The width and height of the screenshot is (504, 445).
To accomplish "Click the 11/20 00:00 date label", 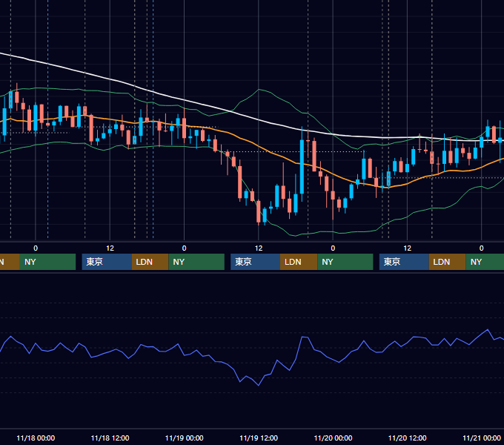I will point(333,438).
